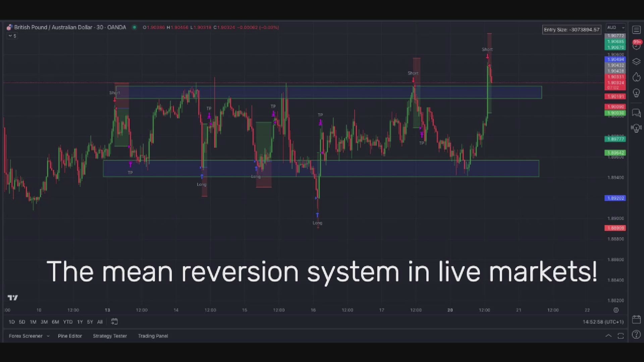Maximize the bottom panel
Image resolution: width=644 pixels, height=362 pixels.
click(x=621, y=336)
